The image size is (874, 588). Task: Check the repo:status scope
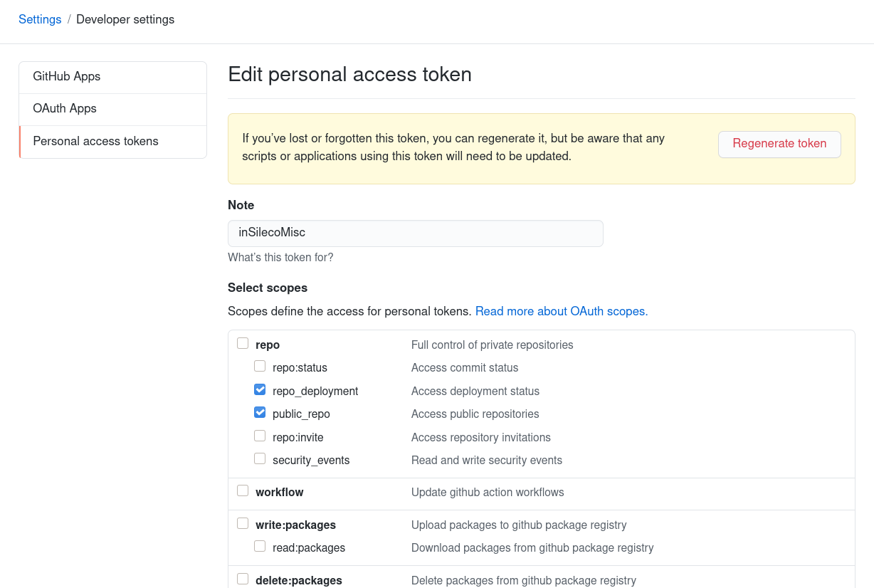(260, 366)
